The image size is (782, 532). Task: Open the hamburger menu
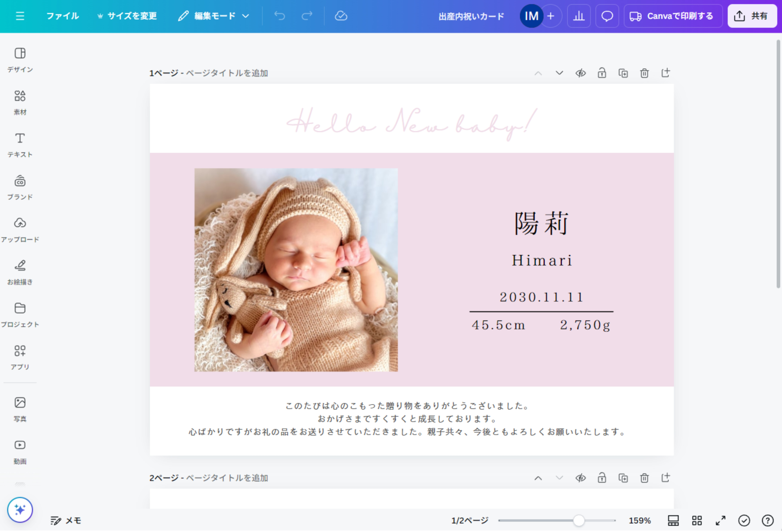[20, 16]
